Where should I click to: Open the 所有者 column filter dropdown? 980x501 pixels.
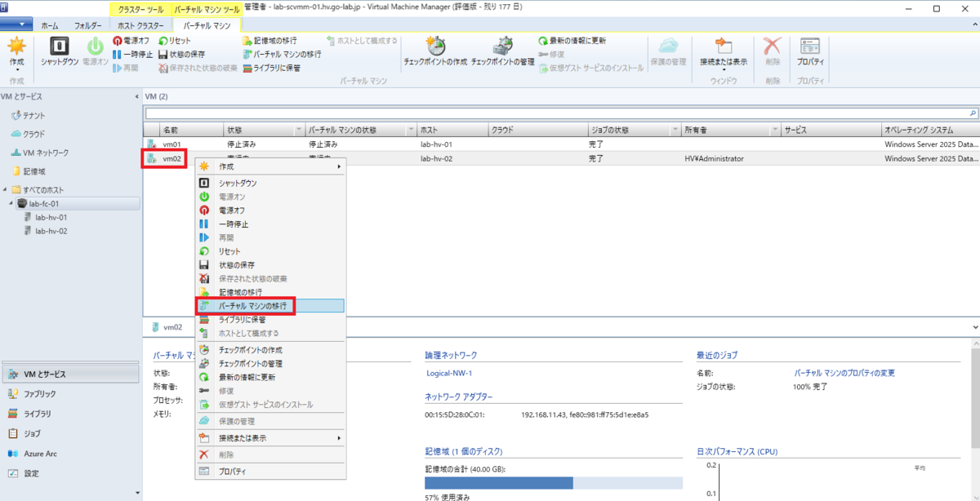coord(775,131)
